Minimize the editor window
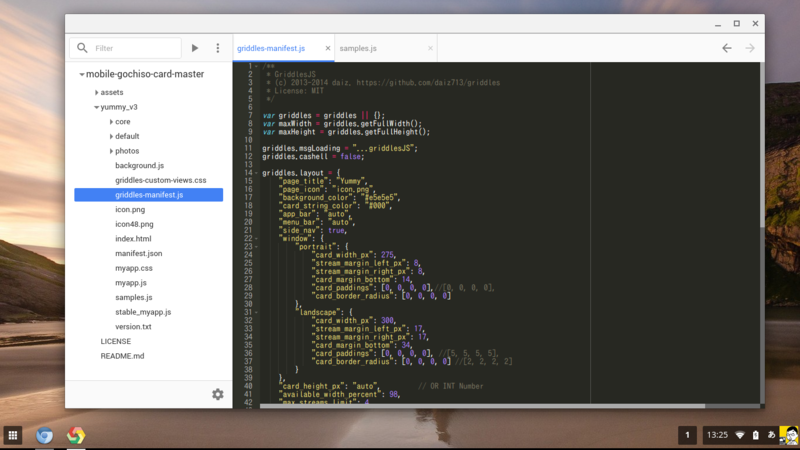 click(718, 23)
